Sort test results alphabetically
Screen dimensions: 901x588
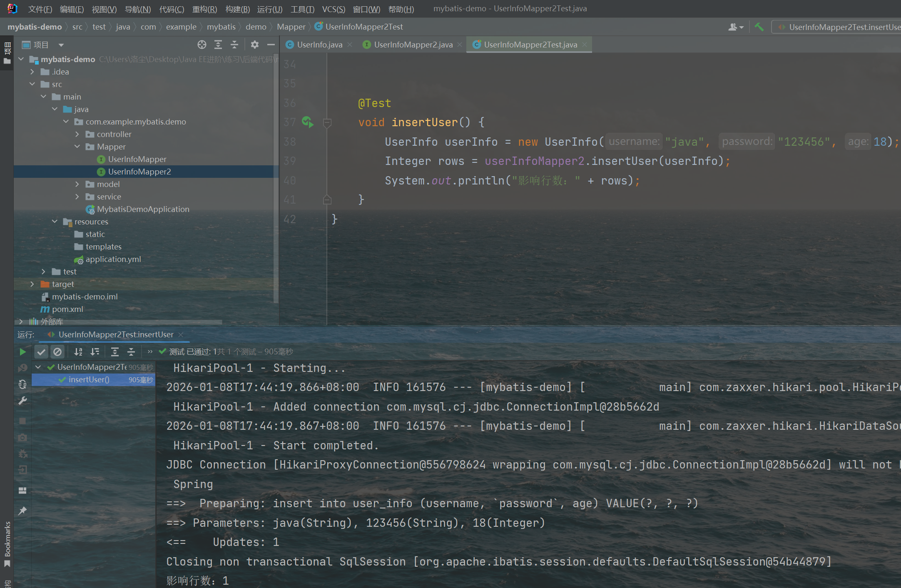click(x=78, y=352)
